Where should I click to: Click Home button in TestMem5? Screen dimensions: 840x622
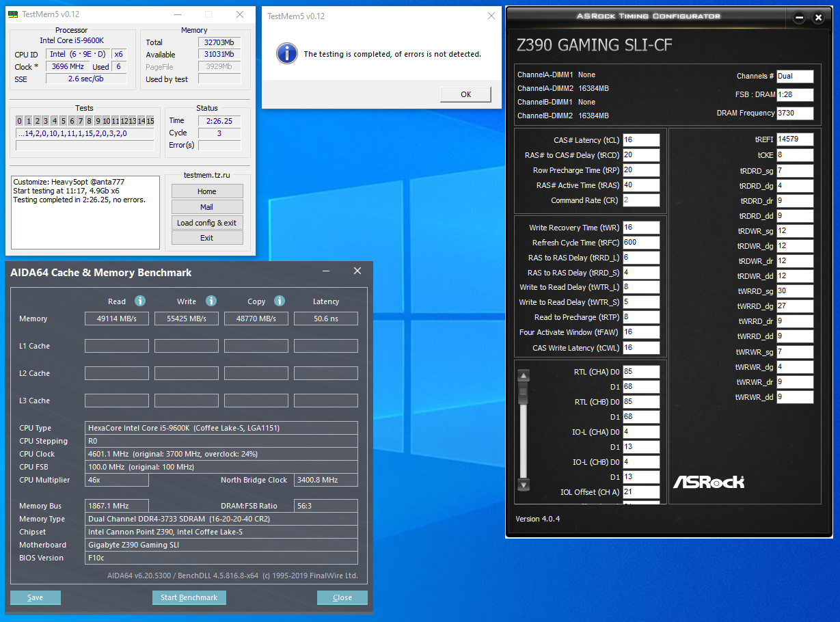coord(207,191)
